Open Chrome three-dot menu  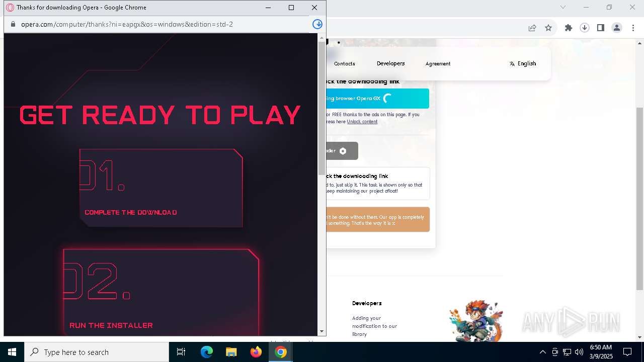tap(633, 28)
